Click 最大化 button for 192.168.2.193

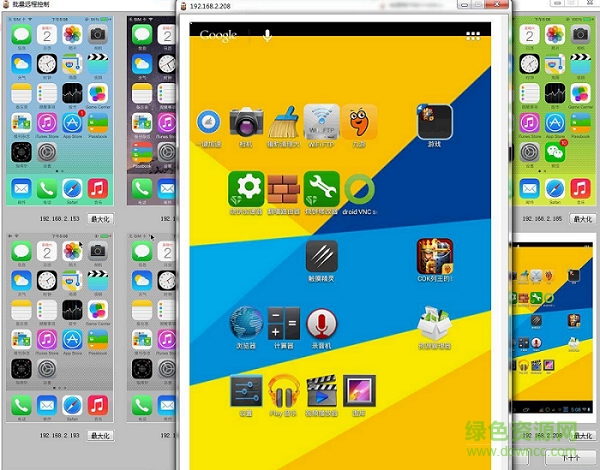[x=100, y=436]
